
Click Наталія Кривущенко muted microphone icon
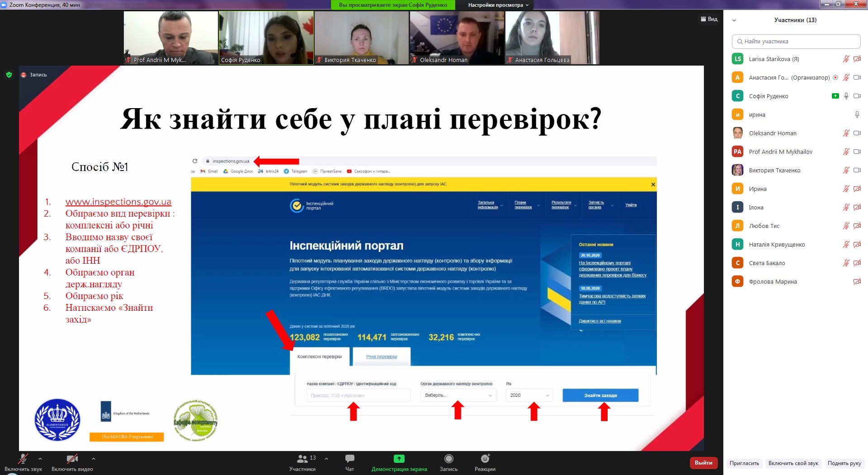click(846, 244)
